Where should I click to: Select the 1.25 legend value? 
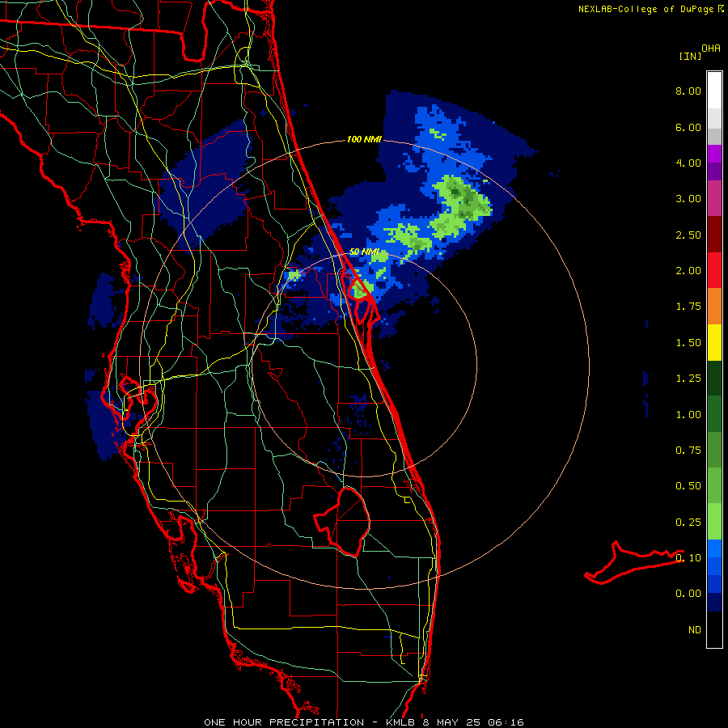click(688, 379)
